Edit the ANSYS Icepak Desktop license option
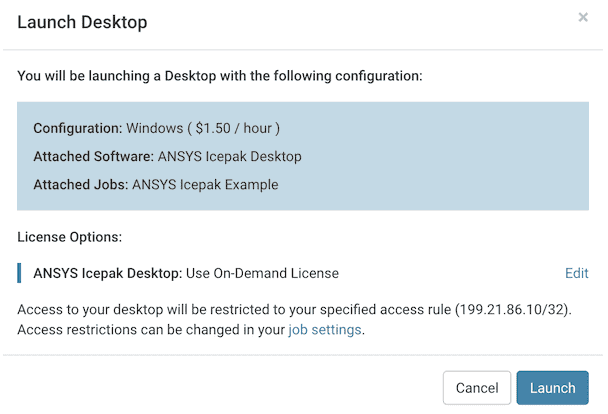This screenshot has width=608, height=414. click(x=577, y=273)
